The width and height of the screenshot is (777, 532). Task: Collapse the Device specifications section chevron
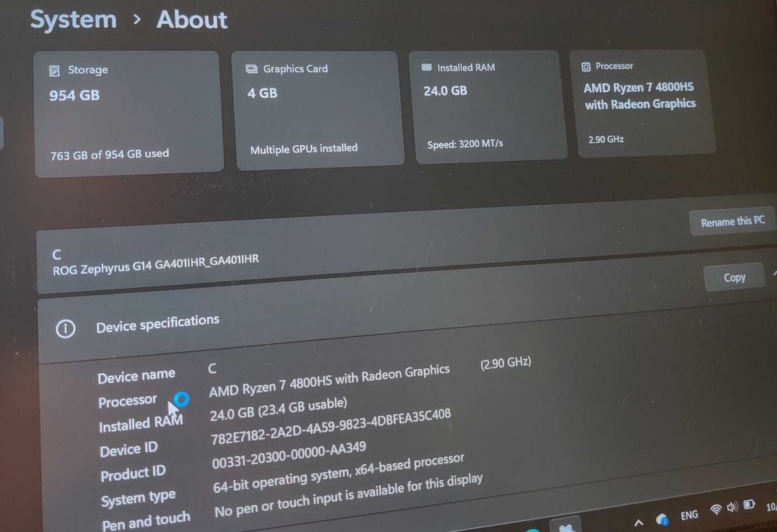(x=774, y=273)
